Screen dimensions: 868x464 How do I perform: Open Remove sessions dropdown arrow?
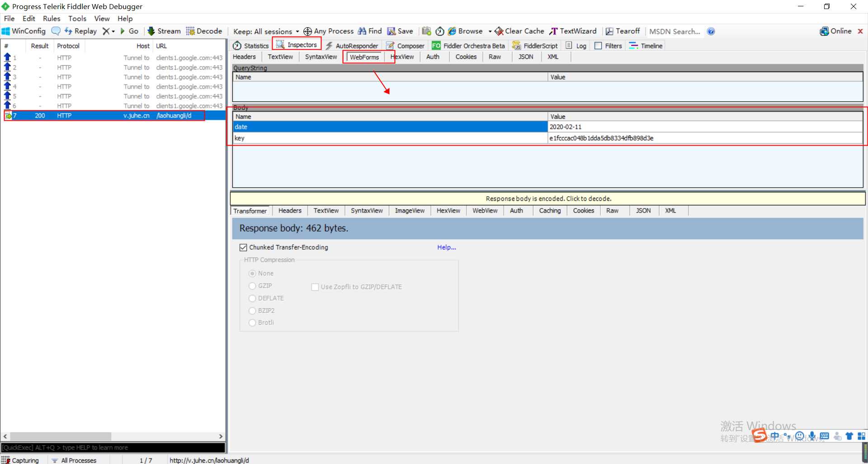(113, 31)
